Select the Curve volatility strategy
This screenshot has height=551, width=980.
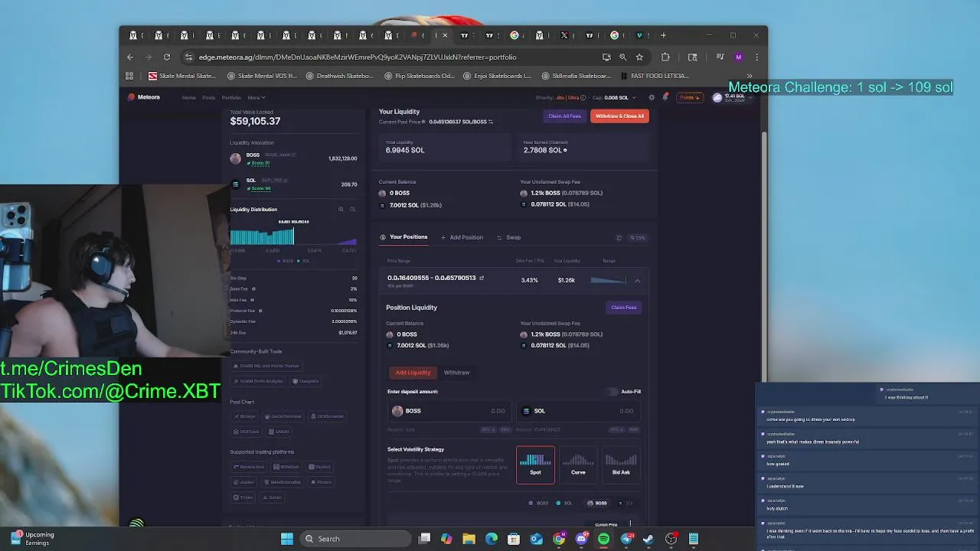pyautogui.click(x=578, y=465)
